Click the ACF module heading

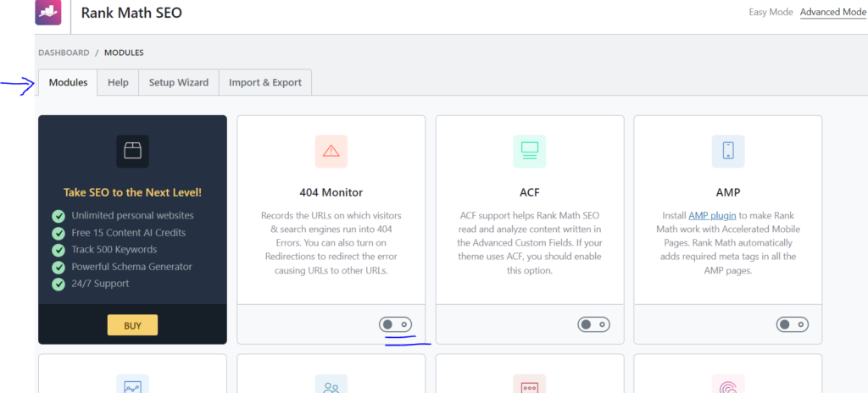(530, 192)
